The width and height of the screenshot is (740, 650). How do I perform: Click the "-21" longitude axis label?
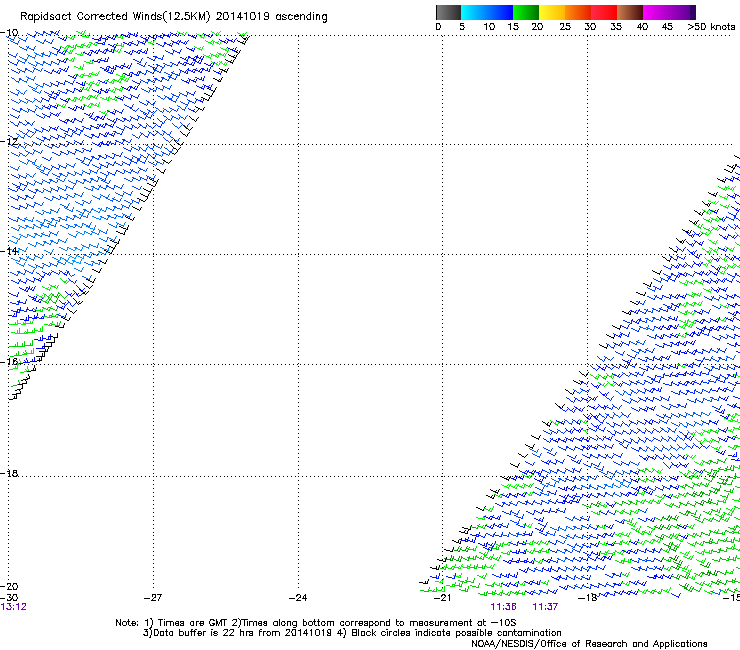click(x=442, y=598)
